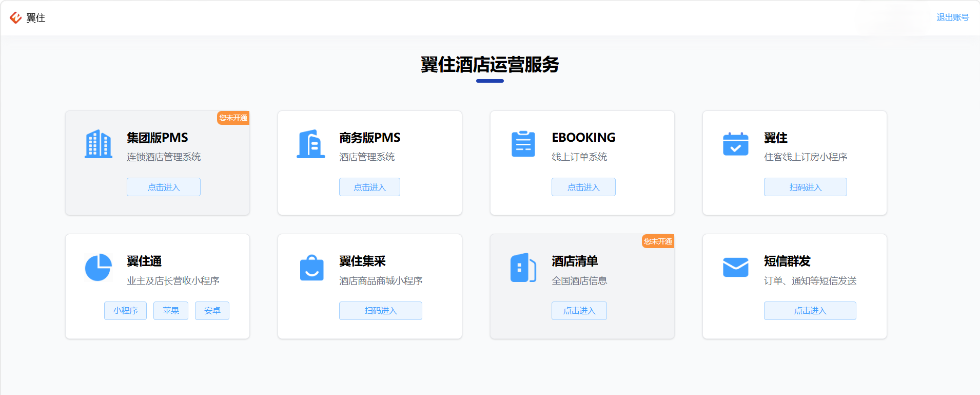
Task: Open 短信群发 via 点击进入 button
Action: [810, 311]
